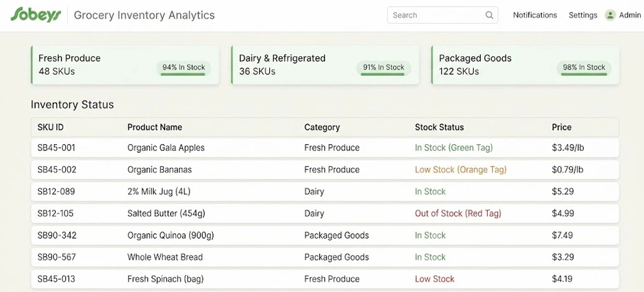Select SKU SB45-013

tap(56, 279)
